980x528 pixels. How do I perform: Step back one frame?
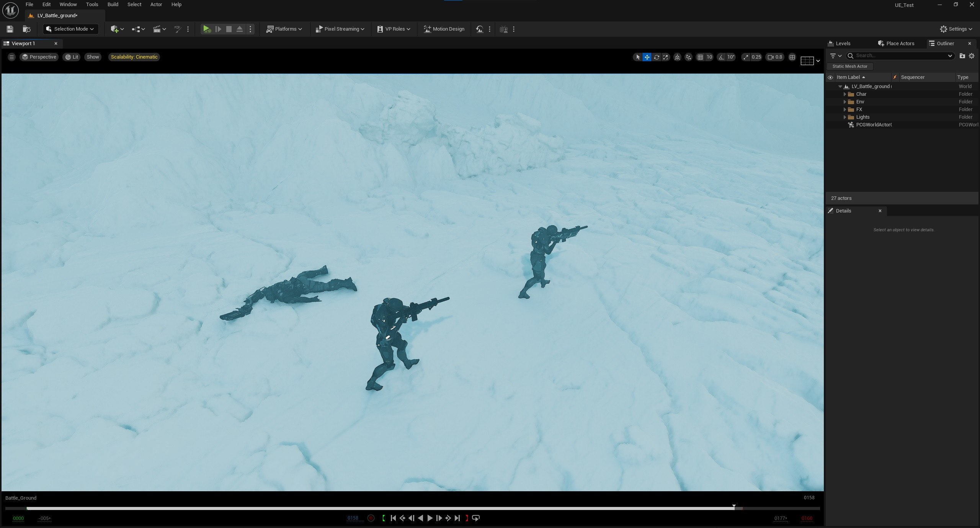(412, 518)
